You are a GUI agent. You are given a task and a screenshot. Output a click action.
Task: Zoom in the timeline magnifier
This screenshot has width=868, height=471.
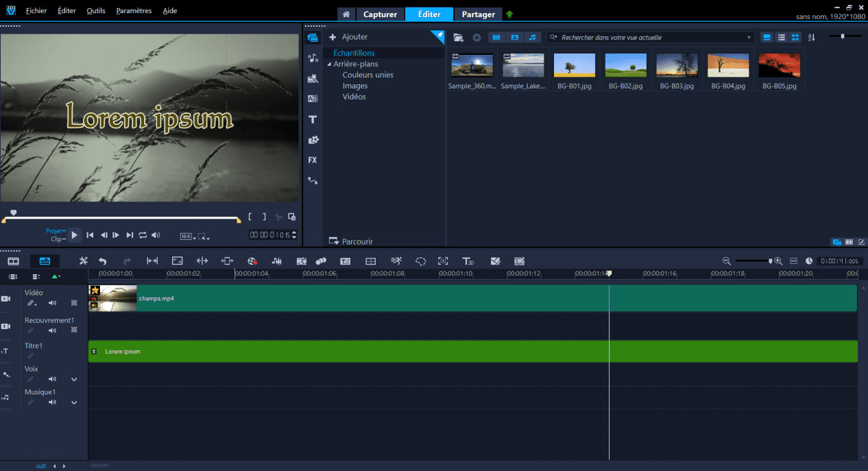click(778, 261)
